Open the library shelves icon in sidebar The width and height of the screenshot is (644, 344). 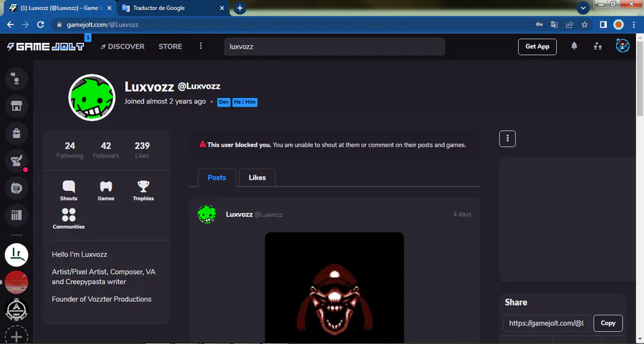pyautogui.click(x=16, y=215)
